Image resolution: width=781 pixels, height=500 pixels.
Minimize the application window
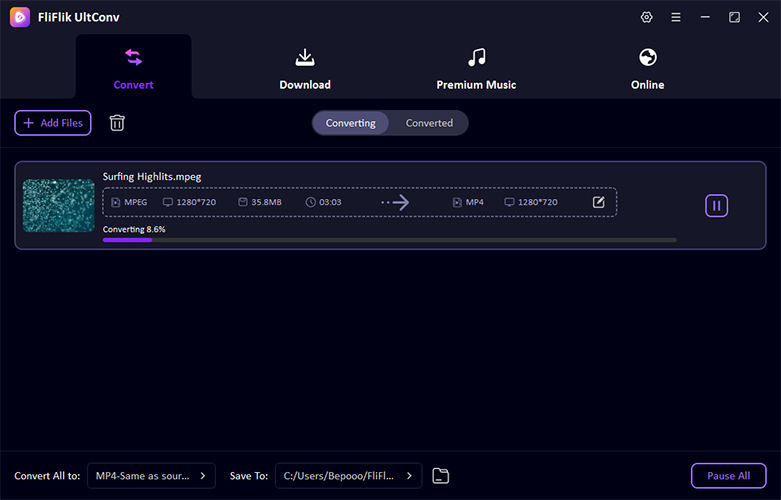[x=705, y=17]
